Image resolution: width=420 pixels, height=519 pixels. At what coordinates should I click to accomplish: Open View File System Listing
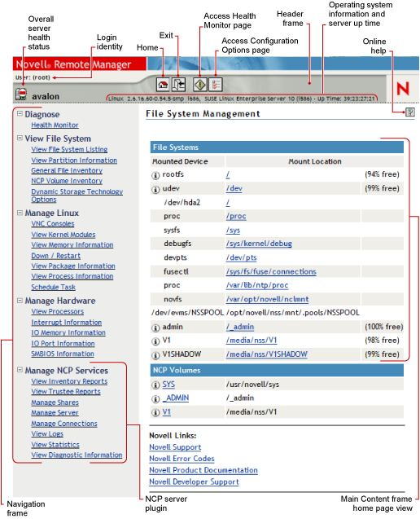[69, 149]
